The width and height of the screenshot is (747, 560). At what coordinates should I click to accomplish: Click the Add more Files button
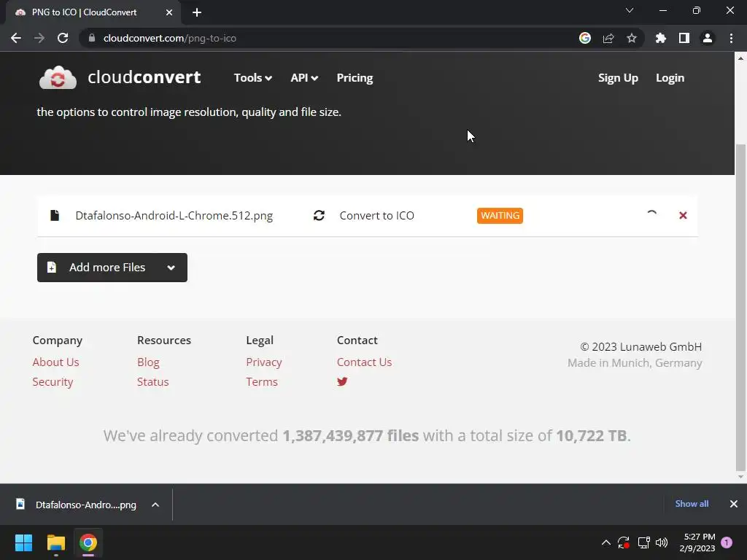[x=112, y=268]
